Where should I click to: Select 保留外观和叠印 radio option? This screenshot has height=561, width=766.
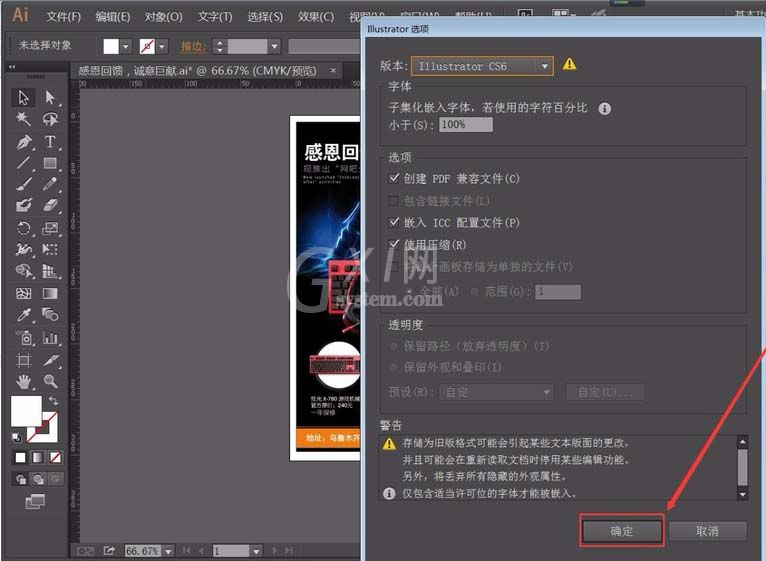coord(394,367)
